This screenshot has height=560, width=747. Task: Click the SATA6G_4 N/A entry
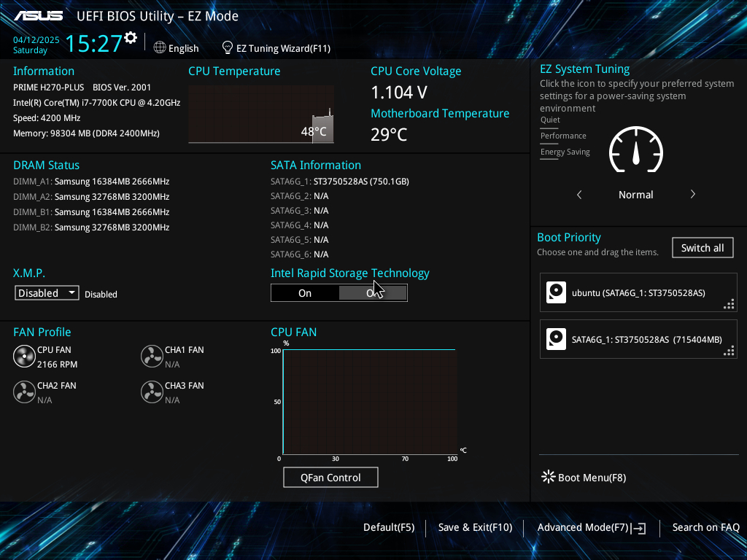[300, 225]
